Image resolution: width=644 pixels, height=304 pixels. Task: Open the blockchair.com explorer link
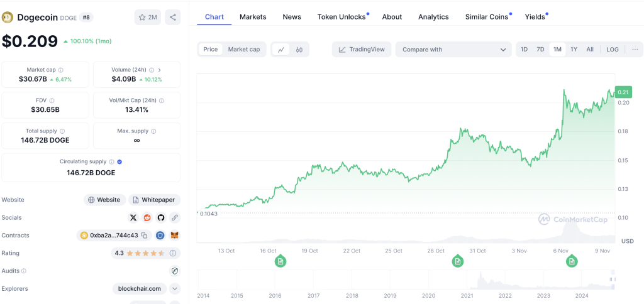tap(139, 289)
